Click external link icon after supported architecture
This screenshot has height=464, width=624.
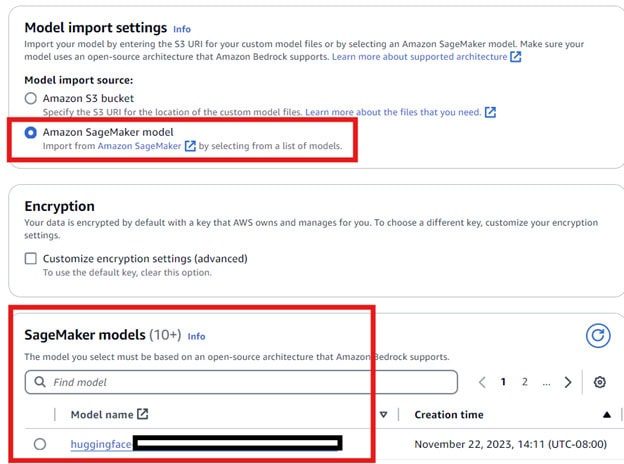pos(516,58)
